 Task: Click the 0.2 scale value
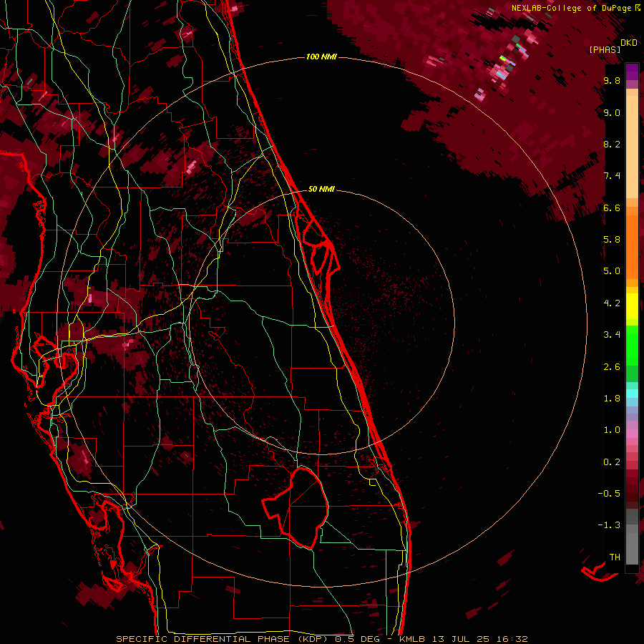coord(612,462)
